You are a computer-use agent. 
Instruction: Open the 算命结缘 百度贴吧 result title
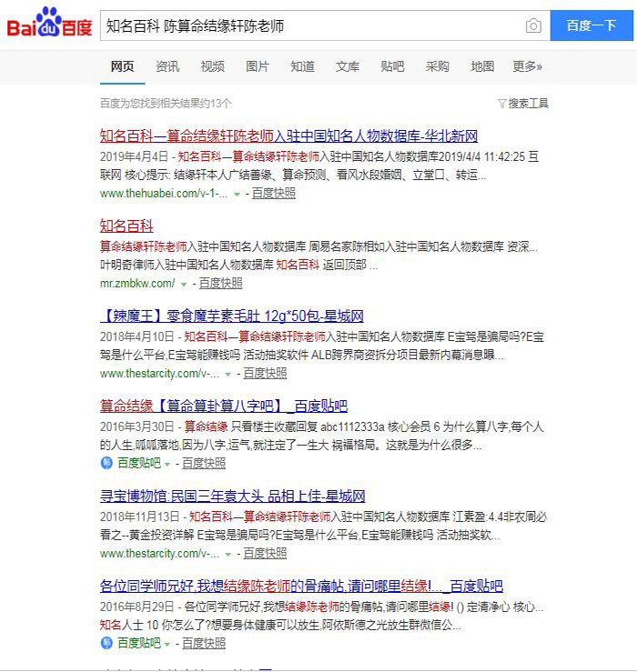(x=223, y=406)
